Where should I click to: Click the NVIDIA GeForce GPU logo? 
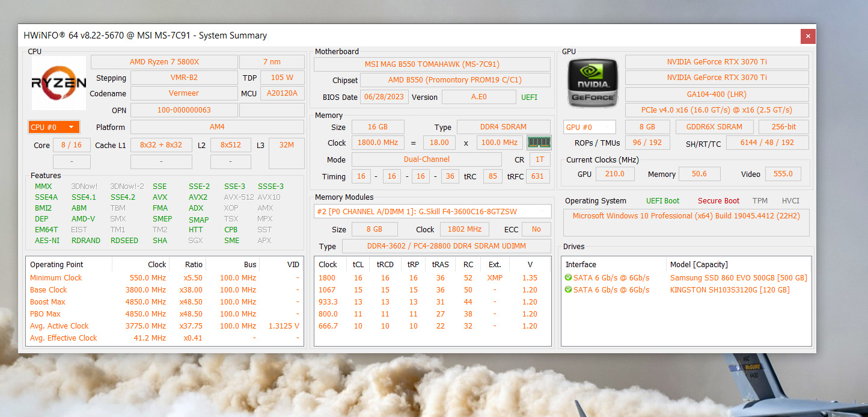pos(592,84)
